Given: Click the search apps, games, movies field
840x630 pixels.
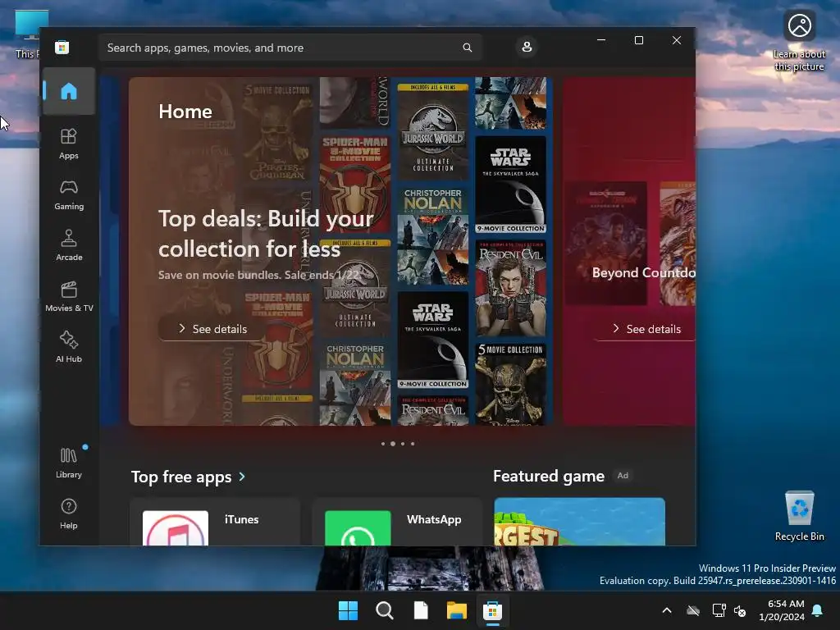Looking at the screenshot, I should point(290,48).
